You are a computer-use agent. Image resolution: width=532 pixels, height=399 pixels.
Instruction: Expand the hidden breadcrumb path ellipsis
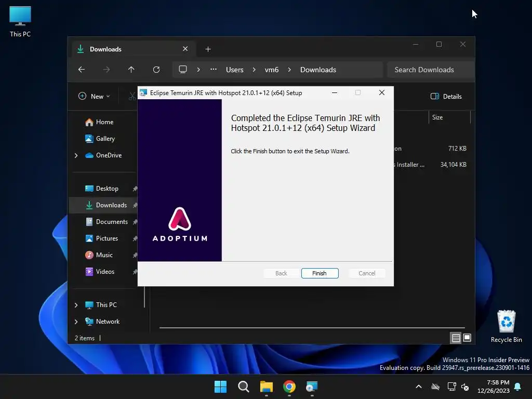coord(214,69)
